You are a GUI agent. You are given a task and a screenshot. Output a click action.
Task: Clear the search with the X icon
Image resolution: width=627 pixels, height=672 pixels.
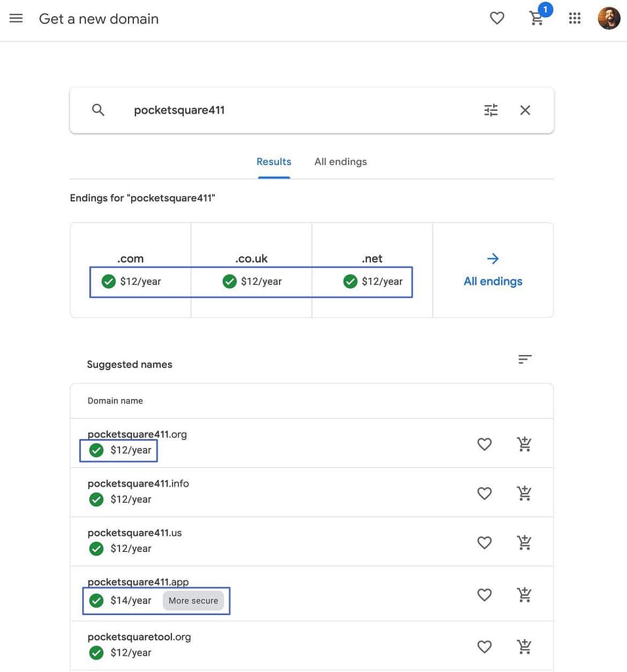pyautogui.click(x=525, y=110)
